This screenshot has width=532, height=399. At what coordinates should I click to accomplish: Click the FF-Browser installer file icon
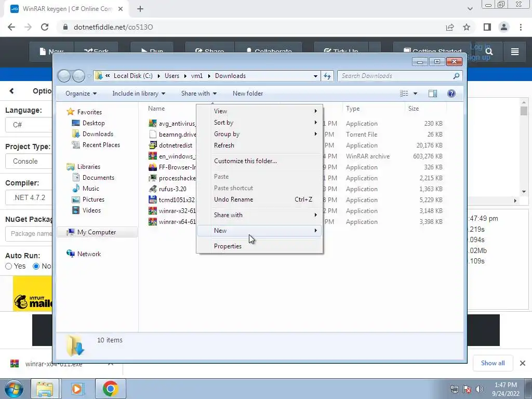click(x=153, y=167)
